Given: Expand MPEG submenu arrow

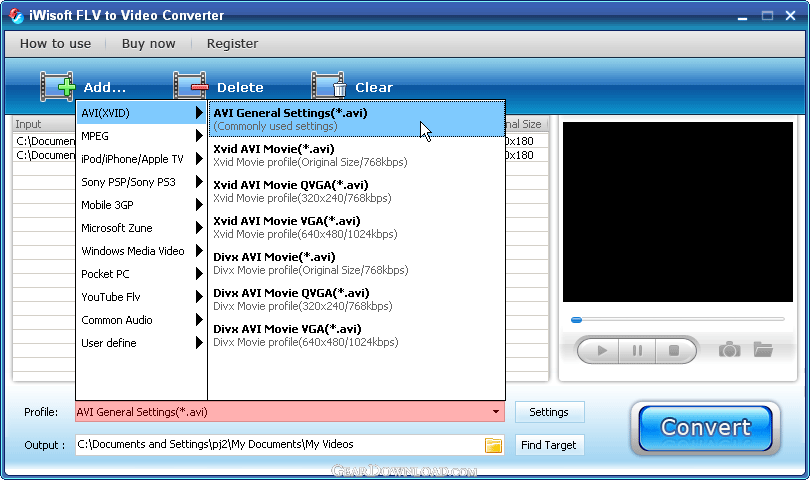Looking at the screenshot, I should (199, 136).
